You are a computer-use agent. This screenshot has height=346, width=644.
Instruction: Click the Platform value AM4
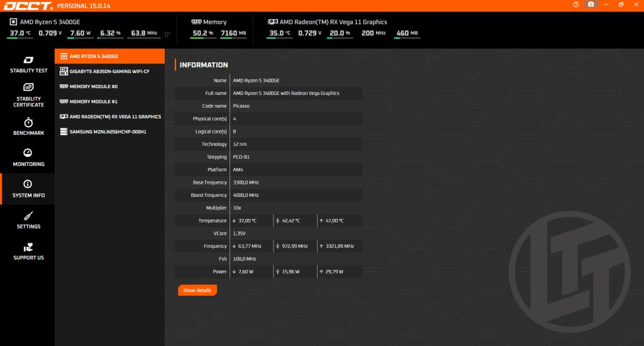(238, 170)
